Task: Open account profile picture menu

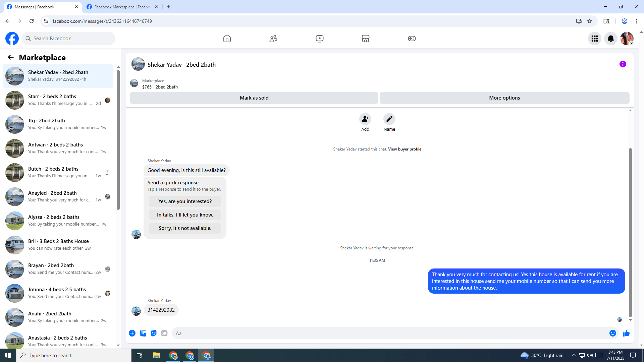Action: (627, 39)
